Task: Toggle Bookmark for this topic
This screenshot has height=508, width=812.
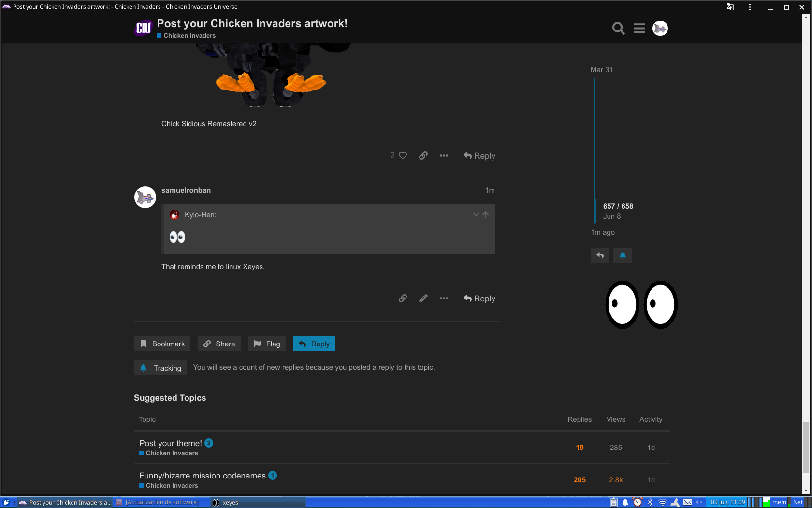Action: pos(162,344)
